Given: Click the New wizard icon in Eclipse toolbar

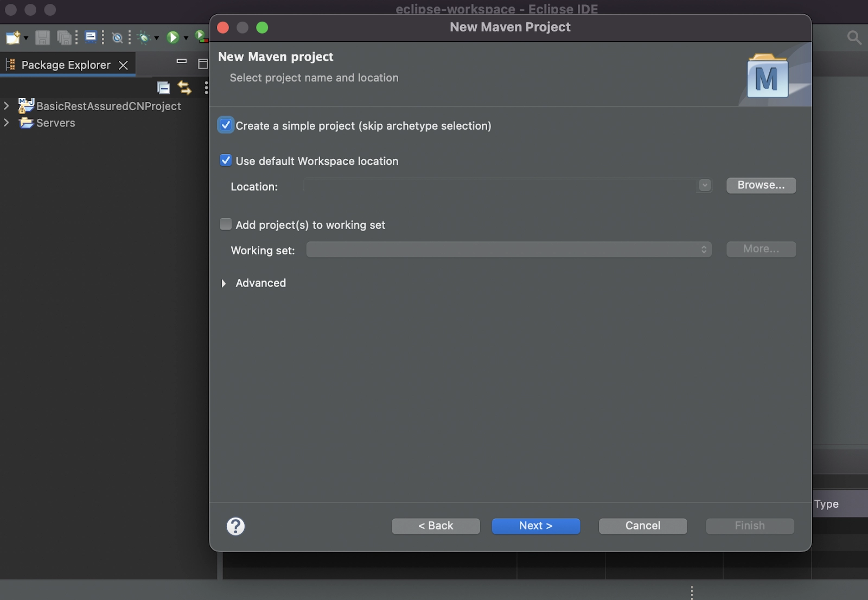Looking at the screenshot, I should pyautogui.click(x=12, y=37).
